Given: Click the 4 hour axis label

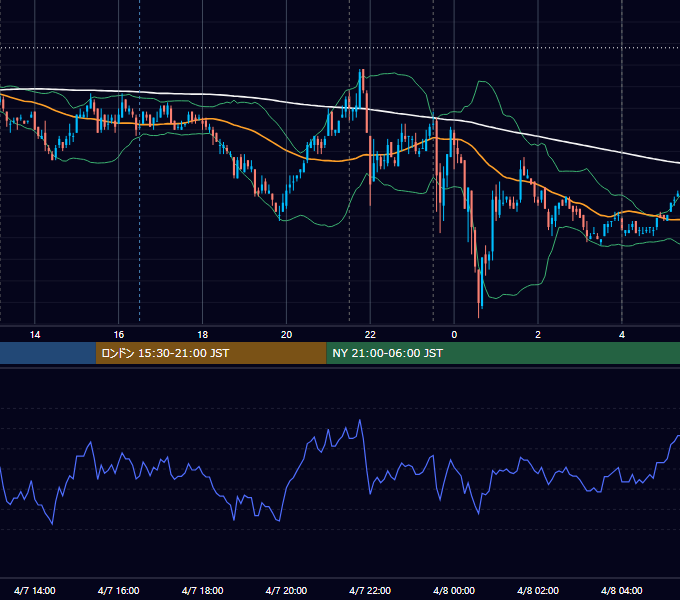Looking at the screenshot, I should pyautogui.click(x=622, y=335).
